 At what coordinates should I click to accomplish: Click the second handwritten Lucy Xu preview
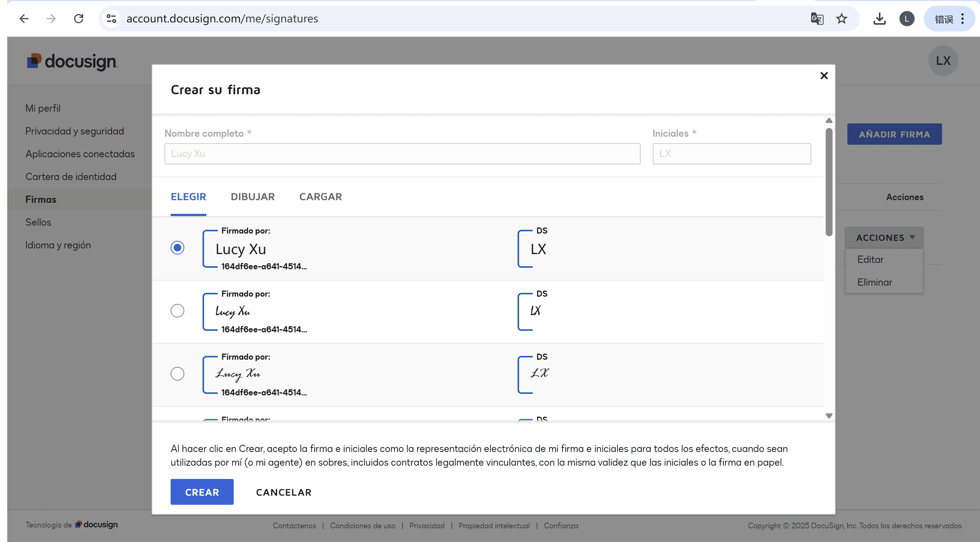pyautogui.click(x=233, y=311)
